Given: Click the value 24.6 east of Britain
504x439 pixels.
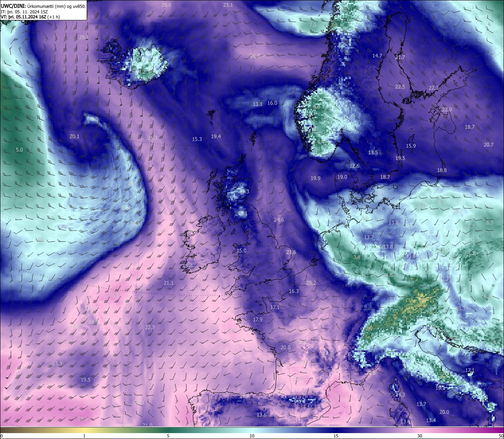Looking at the screenshot, I should pos(279,220).
